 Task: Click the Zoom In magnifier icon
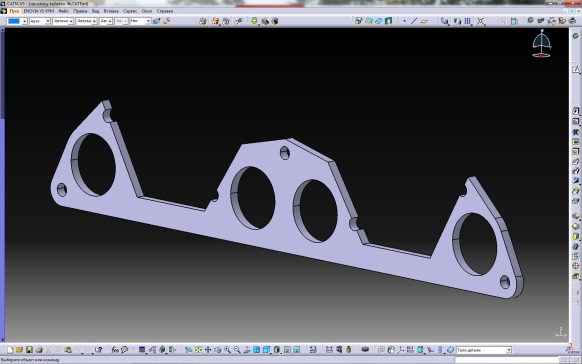tap(227, 350)
